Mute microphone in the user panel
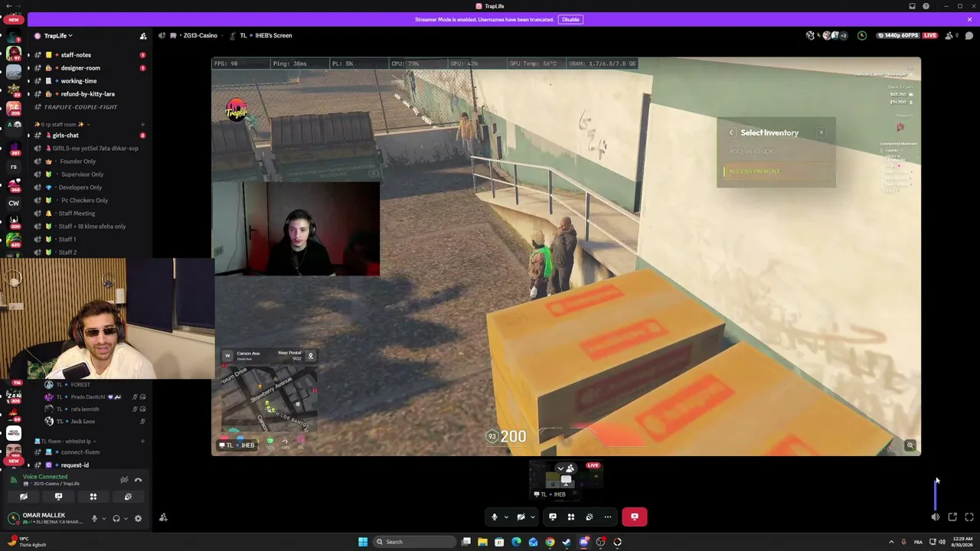 click(95, 518)
